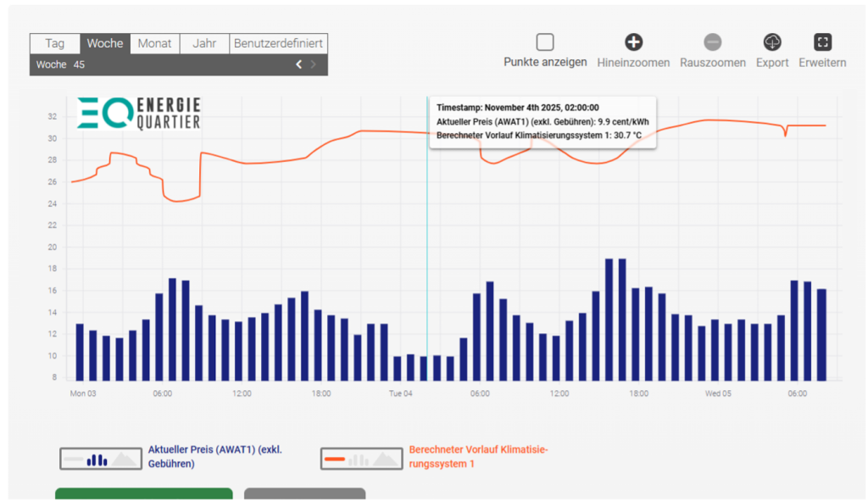Switch to the Tag tab
The image size is (868, 502).
coord(55,43)
